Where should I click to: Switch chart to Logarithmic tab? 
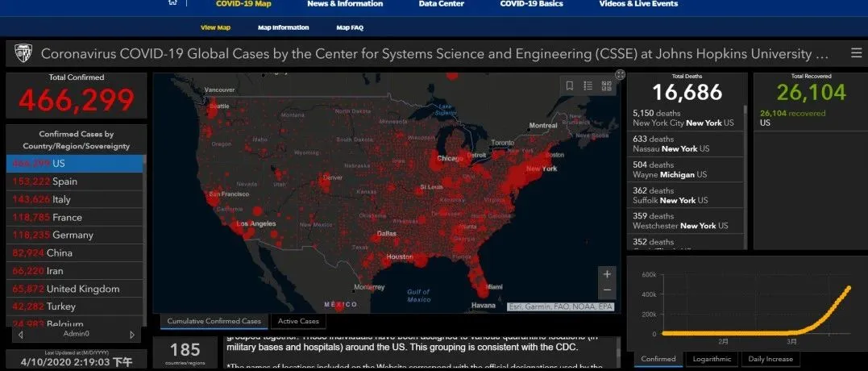[712, 359]
